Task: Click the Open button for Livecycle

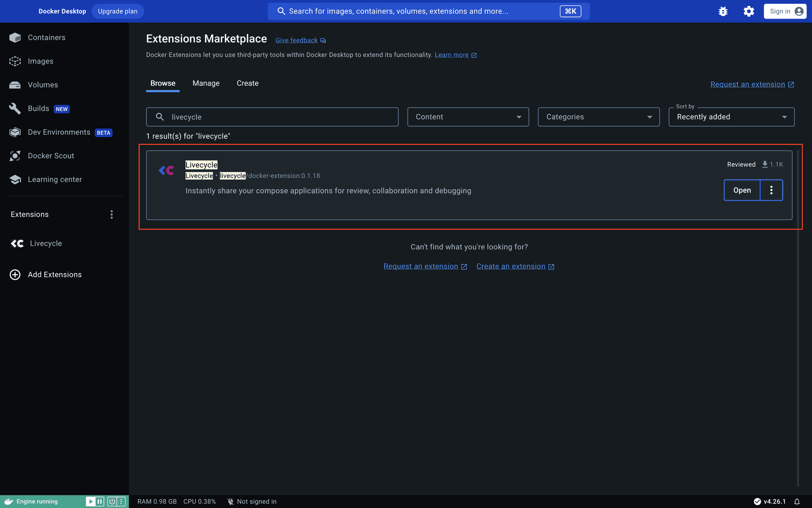Action: (x=742, y=190)
